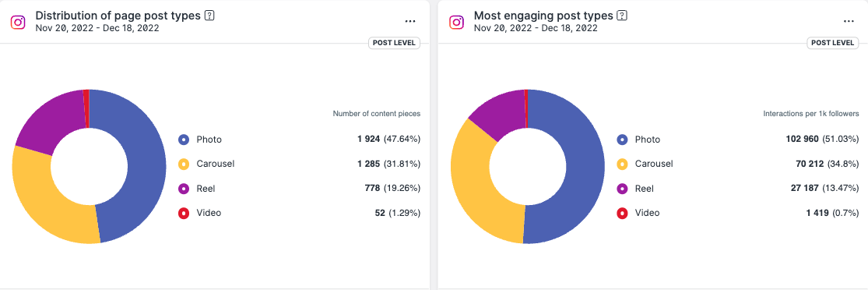Viewport: 868px width, 290px height.
Task: Open more options menu on Most engaging widget
Action: pos(849,21)
